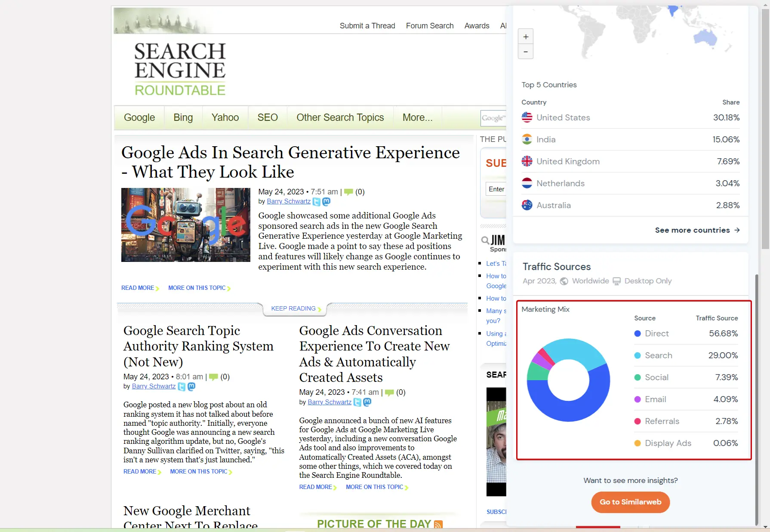Click the RSS icon next to Picture of the Day

tap(438, 524)
